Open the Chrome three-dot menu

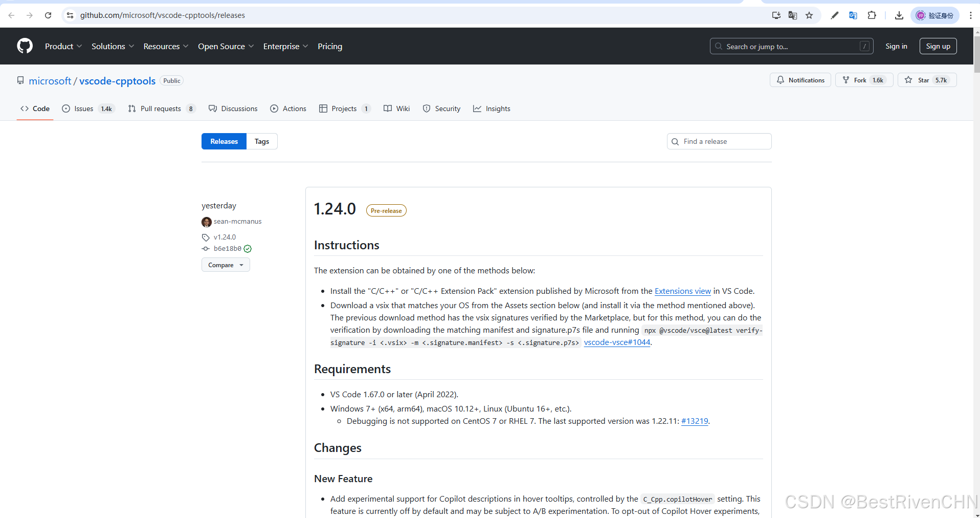tap(970, 15)
